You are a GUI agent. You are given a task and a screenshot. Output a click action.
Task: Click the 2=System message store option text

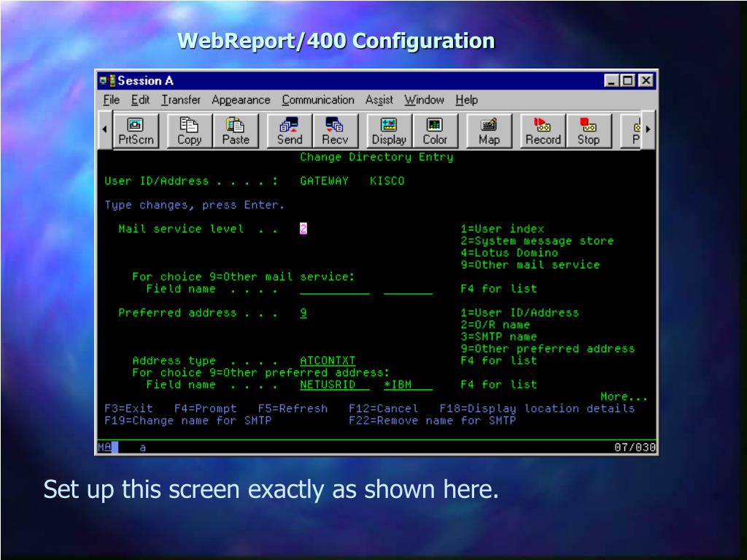tap(537, 241)
